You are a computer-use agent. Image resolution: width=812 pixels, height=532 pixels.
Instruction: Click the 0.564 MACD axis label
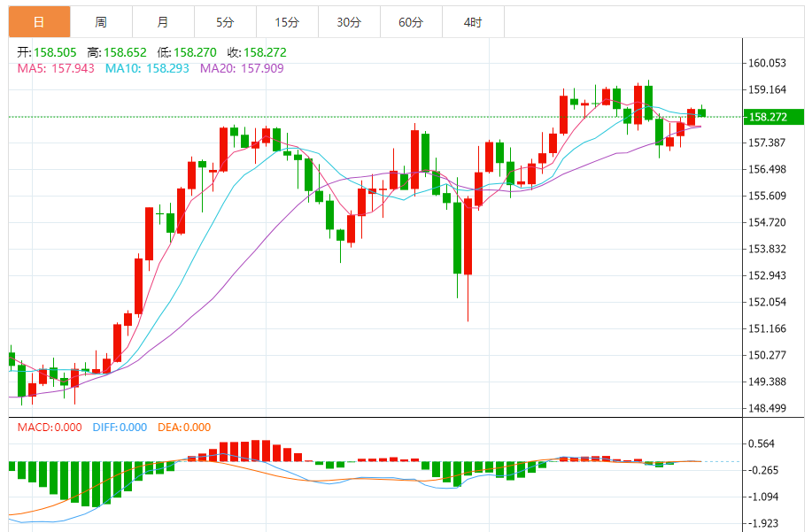762,443
